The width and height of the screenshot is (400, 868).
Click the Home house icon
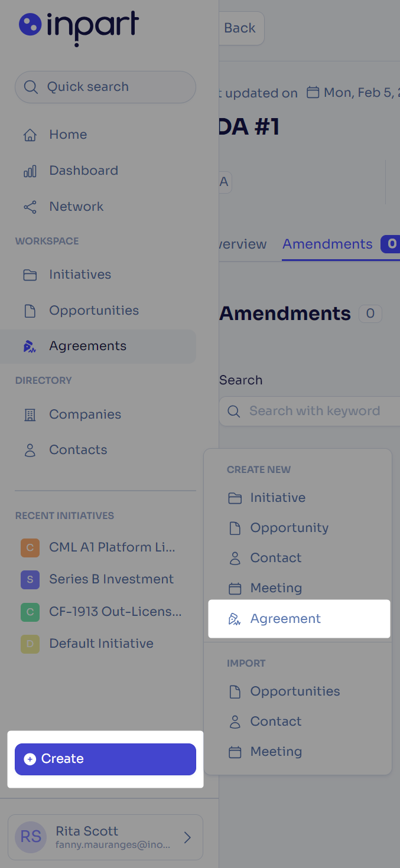[30, 135]
